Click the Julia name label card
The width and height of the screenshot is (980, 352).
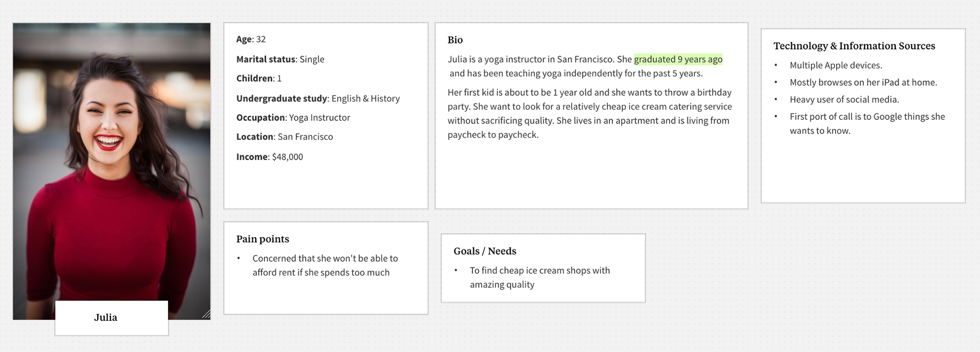[112, 318]
